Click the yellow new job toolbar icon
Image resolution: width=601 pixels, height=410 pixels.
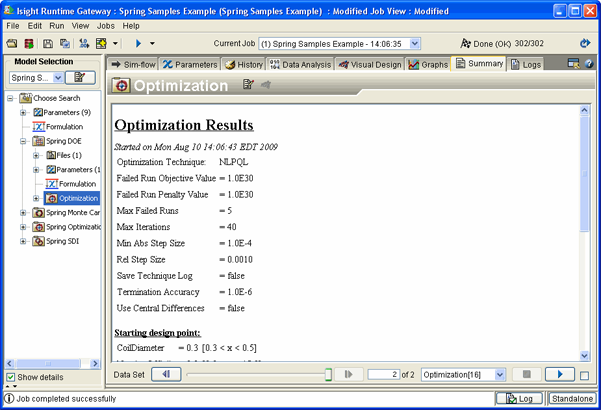[x=101, y=44]
